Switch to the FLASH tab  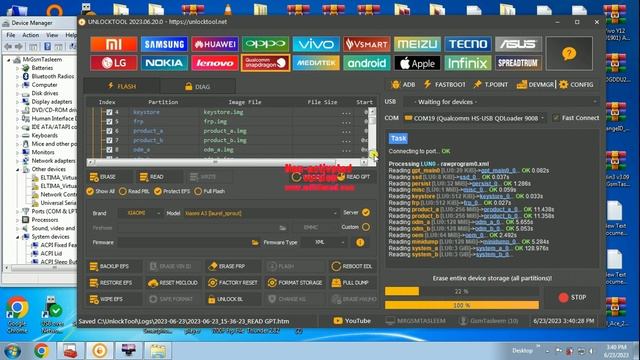[122, 86]
